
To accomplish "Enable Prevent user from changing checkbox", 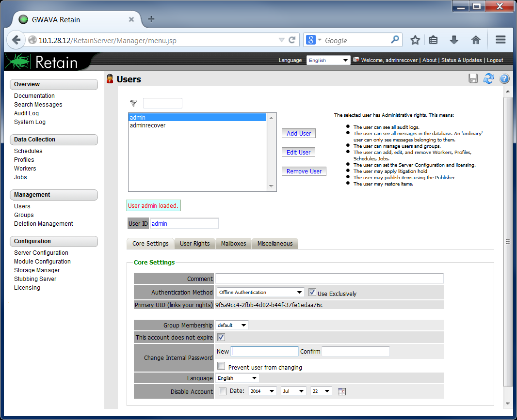I will pyautogui.click(x=221, y=366).
